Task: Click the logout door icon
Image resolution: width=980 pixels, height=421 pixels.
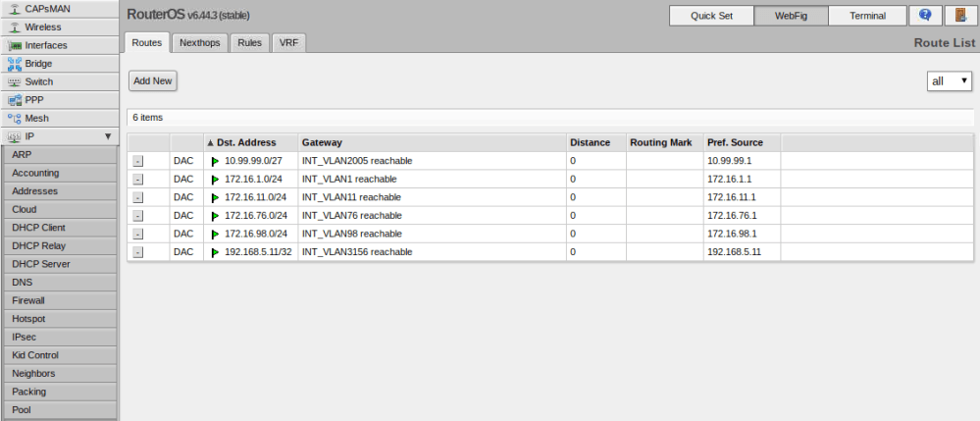Action: coord(961,16)
